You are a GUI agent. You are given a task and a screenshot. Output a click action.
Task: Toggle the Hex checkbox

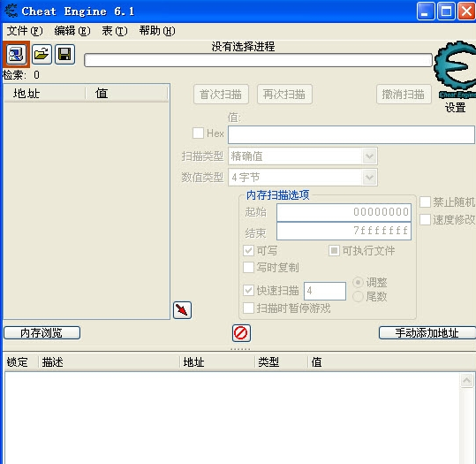pyautogui.click(x=198, y=133)
